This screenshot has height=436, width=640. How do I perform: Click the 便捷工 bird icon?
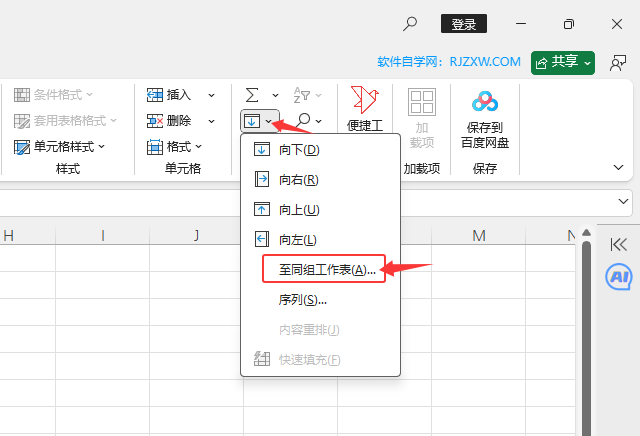364,100
